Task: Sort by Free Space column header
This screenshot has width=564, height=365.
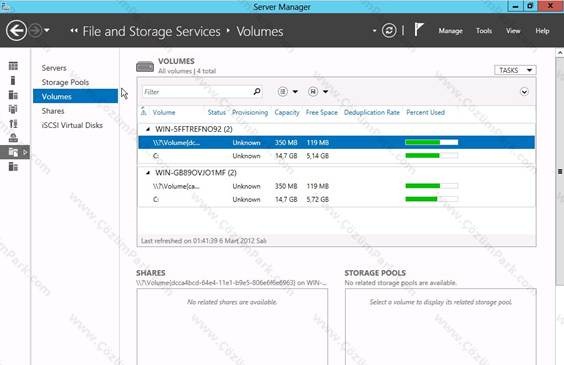Action: [322, 113]
